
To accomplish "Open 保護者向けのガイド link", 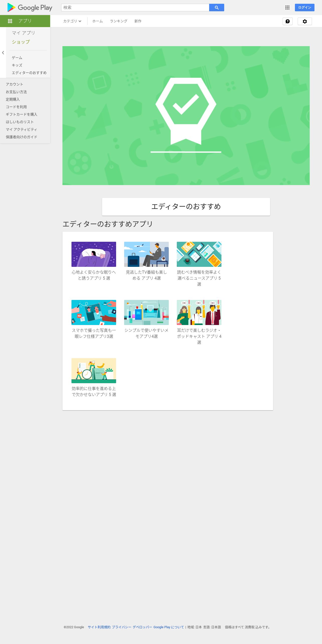I will (22, 137).
